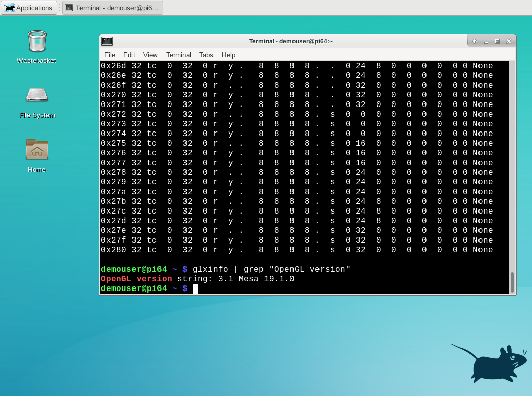
Task: Click the Terminal window title text
Action: [291, 41]
